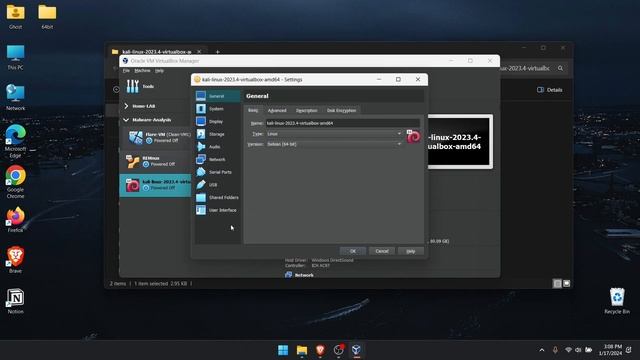This screenshot has height=360, width=640.
Task: Switch to the Disk Encryption tab
Action: click(x=341, y=111)
